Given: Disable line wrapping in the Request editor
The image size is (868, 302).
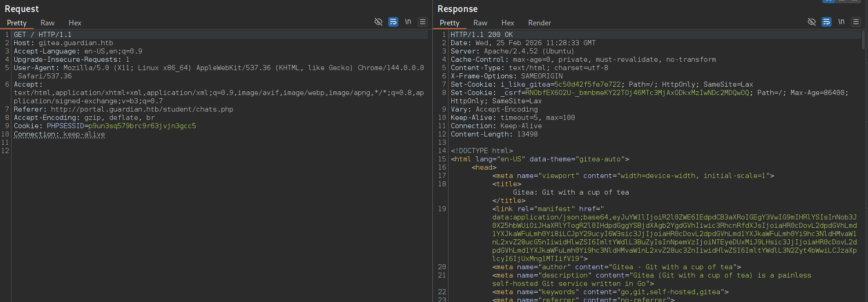Looking at the screenshot, I should coord(393,22).
